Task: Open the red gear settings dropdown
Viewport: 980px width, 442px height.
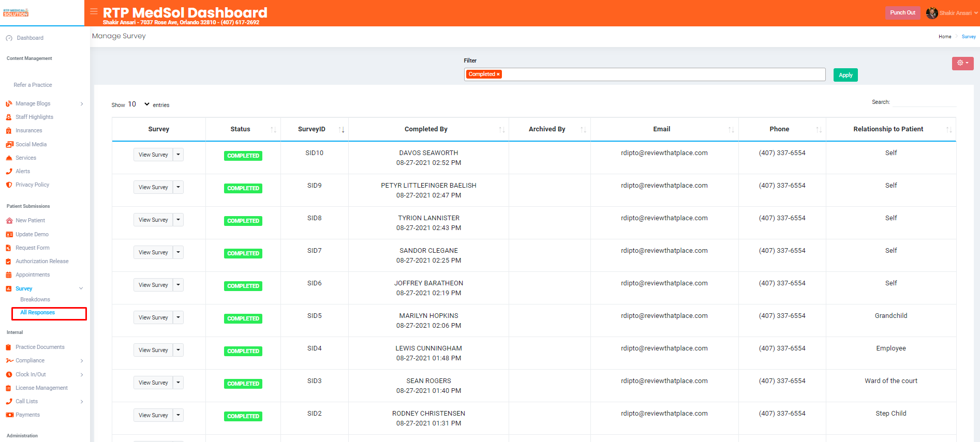Action: click(962, 63)
